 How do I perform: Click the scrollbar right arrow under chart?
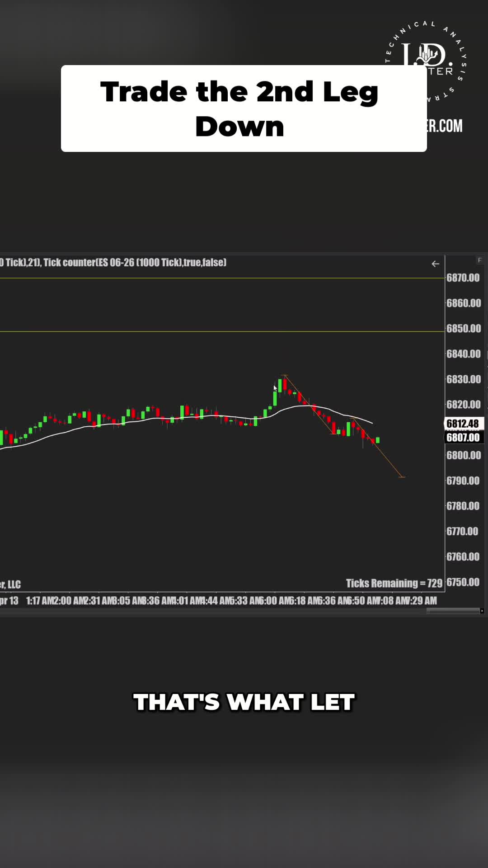(482, 611)
